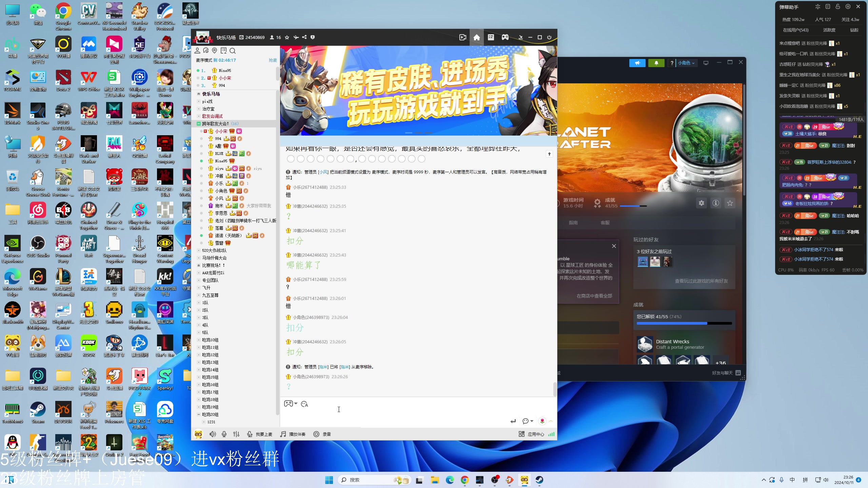Open green notifications bell in Steam window
Viewport: 868px width, 488px height.
tap(656, 63)
